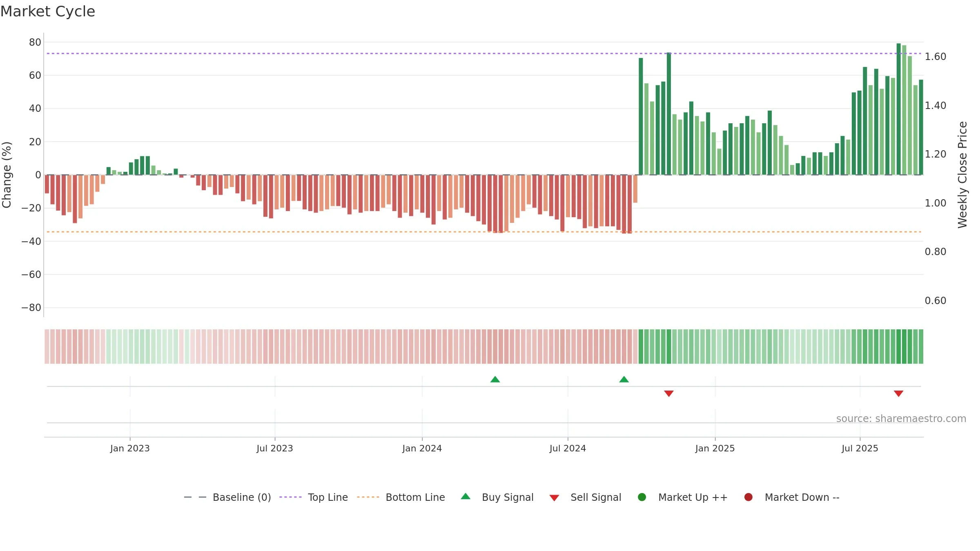Click the green Buy Signal legend triangle
This screenshot has width=980, height=551.
465,497
